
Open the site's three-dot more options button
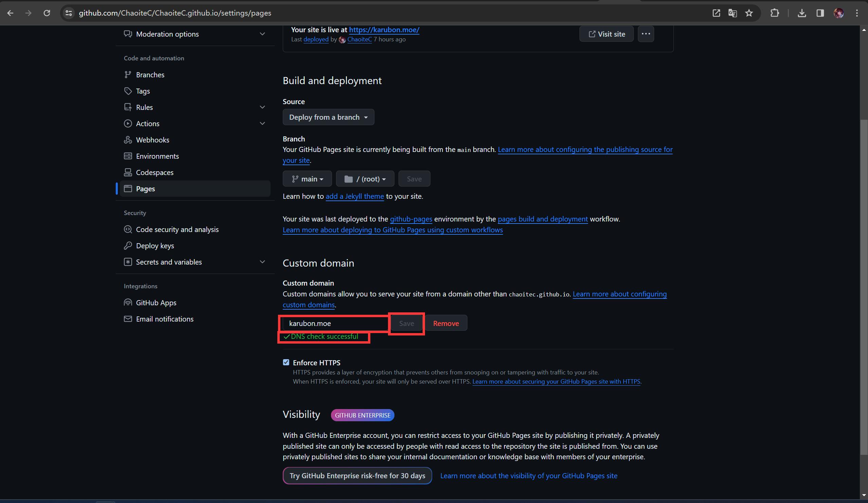(646, 34)
